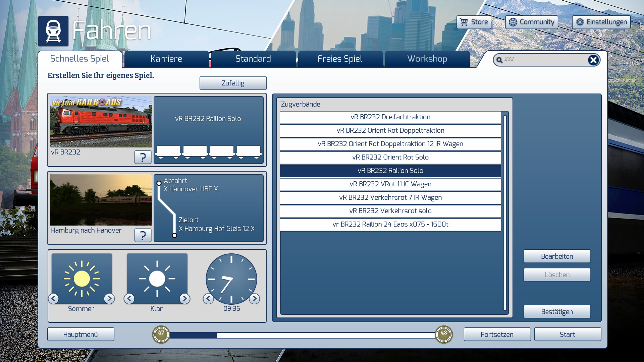Image resolution: width=644 pixels, height=362 pixels.
Task: Move clock time later with right arrow
Action: click(x=254, y=298)
